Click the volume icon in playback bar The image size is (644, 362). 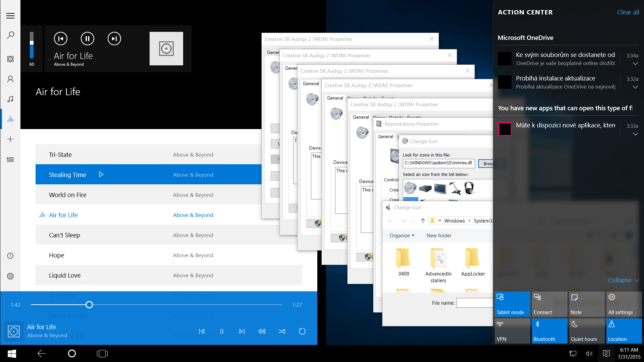click(x=262, y=331)
